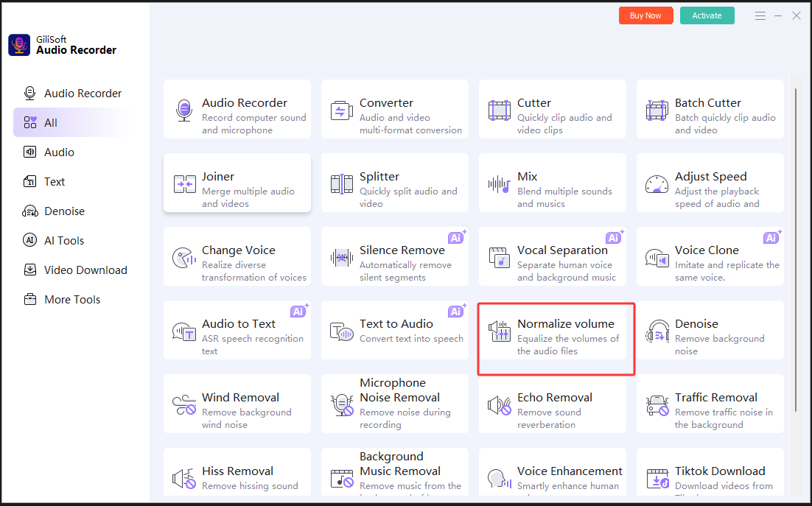The height and width of the screenshot is (506, 812).
Task: Click the Microphone Noise Removal icon
Action: pos(342,405)
